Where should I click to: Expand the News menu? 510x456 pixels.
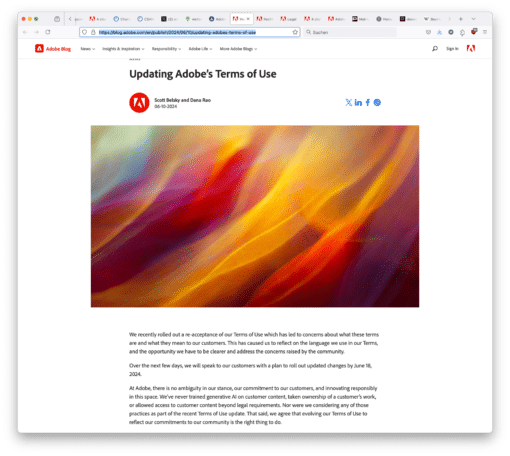pyautogui.click(x=88, y=49)
